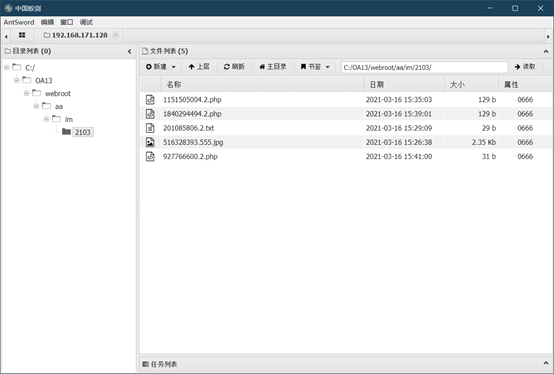
Task: Click the 31 b size cell
Action: (x=489, y=156)
